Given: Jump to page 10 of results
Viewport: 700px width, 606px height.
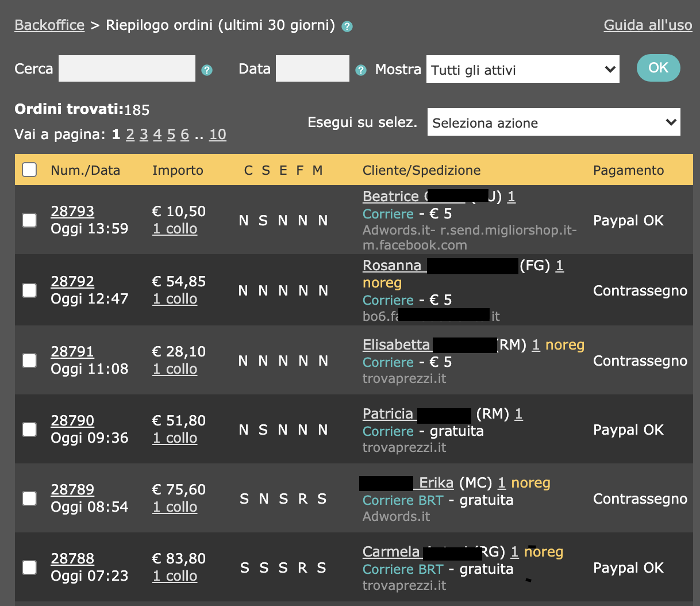Looking at the screenshot, I should pos(217,134).
